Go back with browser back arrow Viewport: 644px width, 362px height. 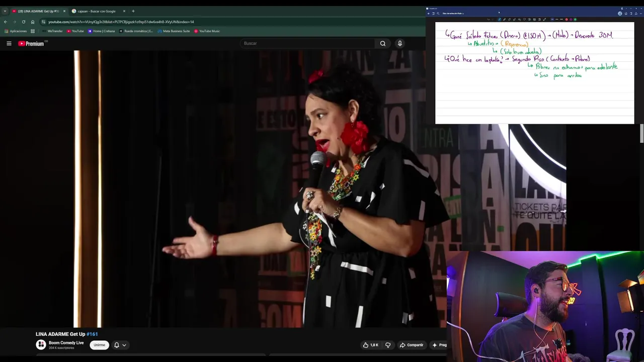[6, 22]
